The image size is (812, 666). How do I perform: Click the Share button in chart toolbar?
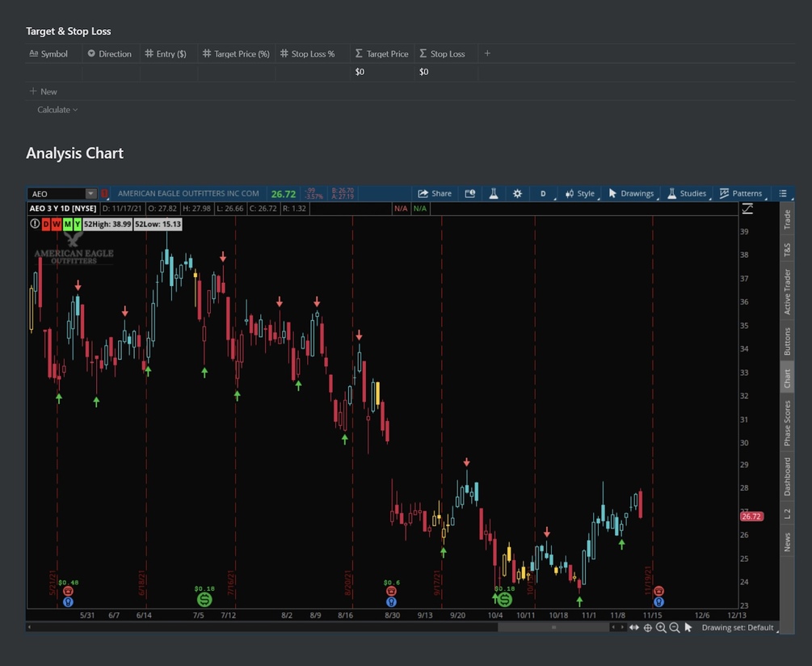(435, 193)
